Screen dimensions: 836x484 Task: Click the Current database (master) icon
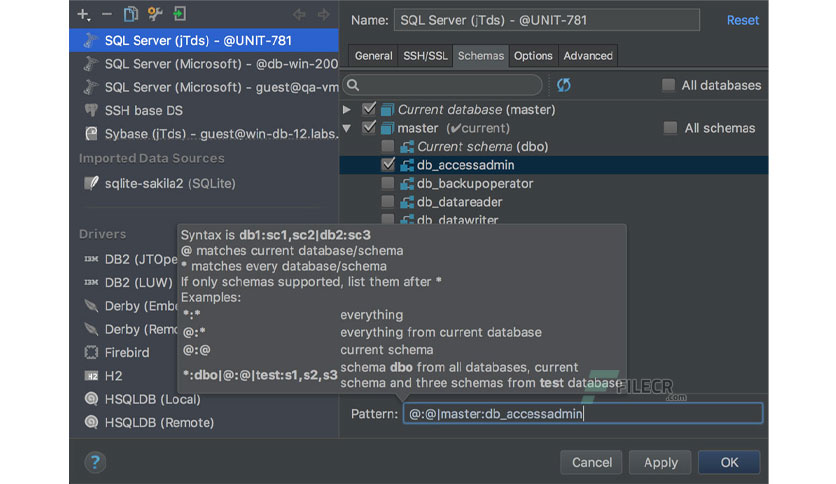coord(388,110)
